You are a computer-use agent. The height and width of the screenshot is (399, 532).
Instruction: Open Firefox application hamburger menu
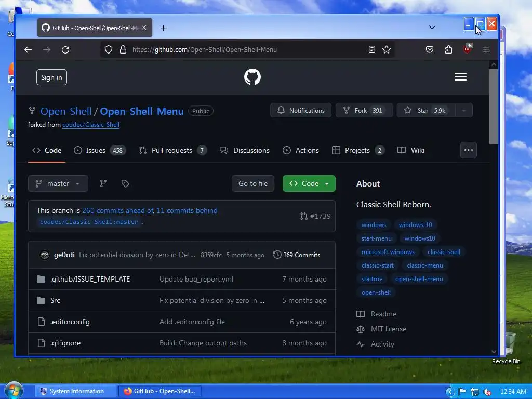(x=486, y=49)
